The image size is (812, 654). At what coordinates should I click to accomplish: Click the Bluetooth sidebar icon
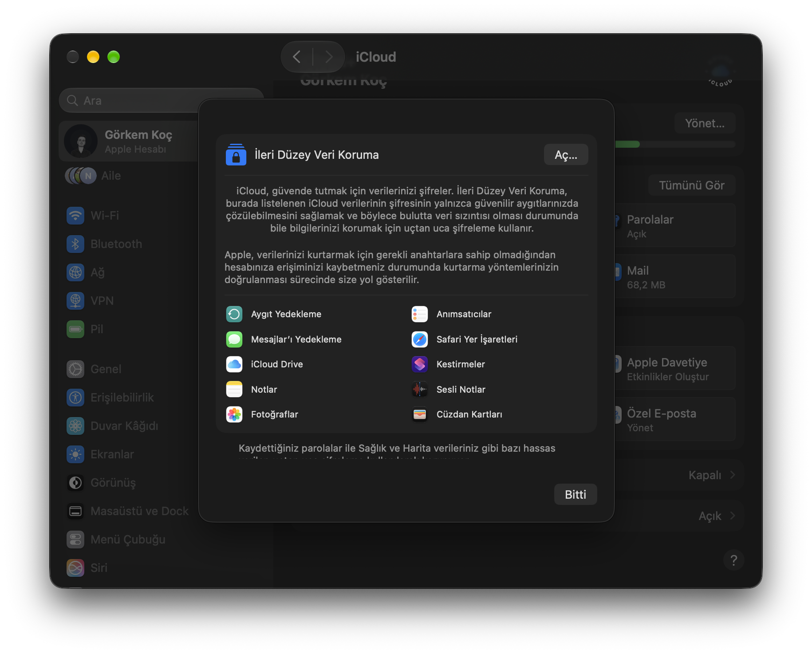[x=75, y=244]
